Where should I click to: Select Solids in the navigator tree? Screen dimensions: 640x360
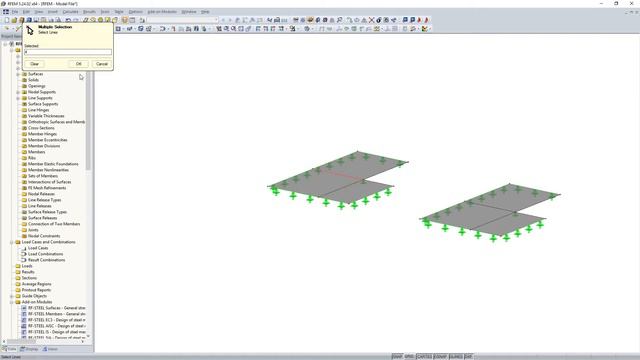click(x=33, y=80)
